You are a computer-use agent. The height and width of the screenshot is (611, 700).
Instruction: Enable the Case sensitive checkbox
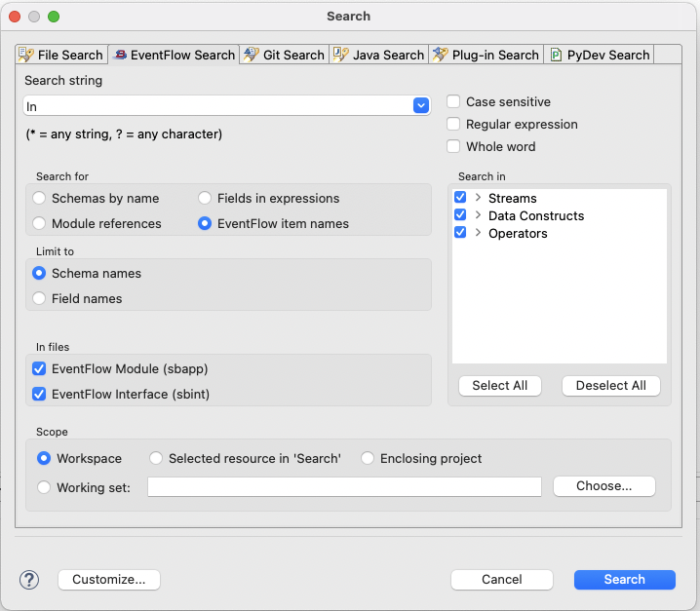point(453,102)
